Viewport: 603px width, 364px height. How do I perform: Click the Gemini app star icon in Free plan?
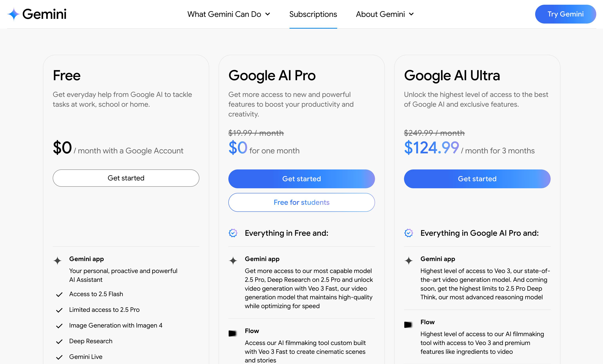pos(57,261)
